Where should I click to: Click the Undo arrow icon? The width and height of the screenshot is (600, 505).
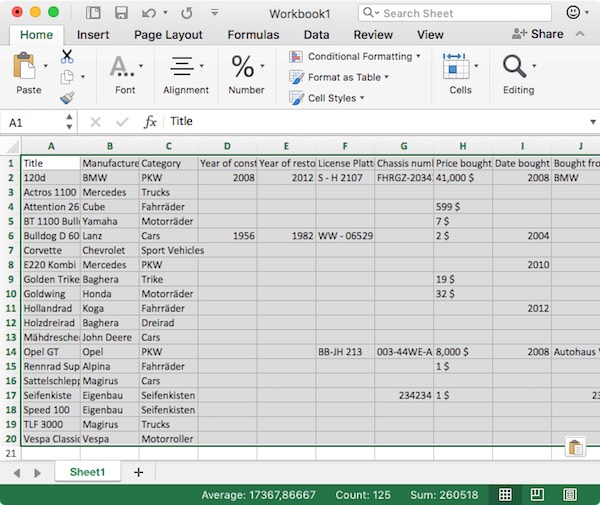148,13
